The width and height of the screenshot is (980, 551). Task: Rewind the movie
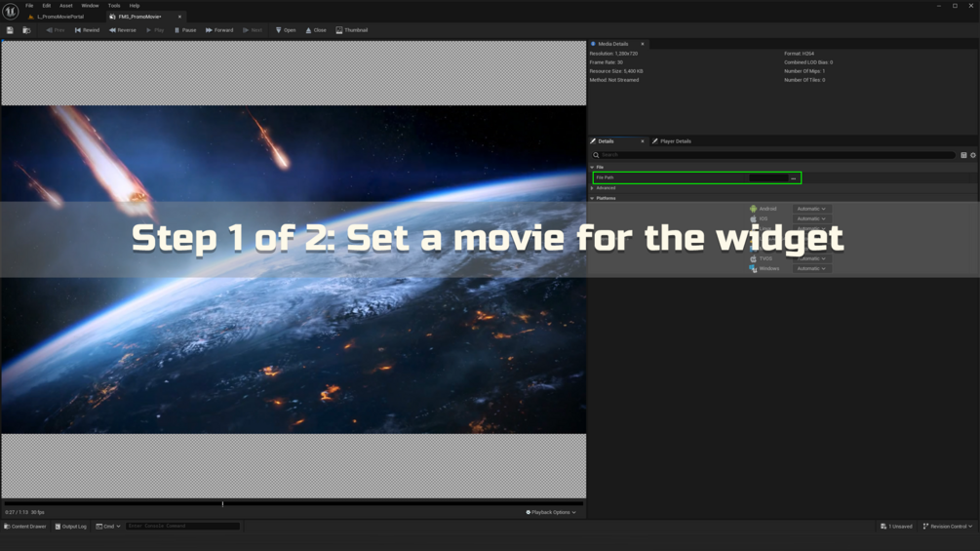[87, 30]
